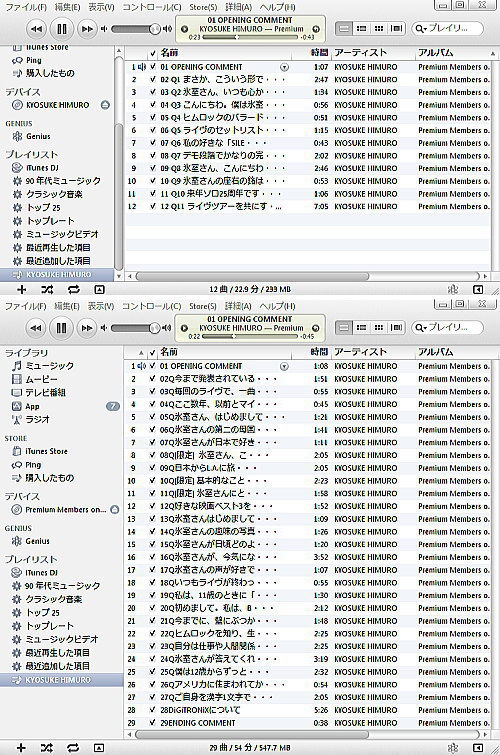The height and width of the screenshot is (755, 500).
Task: Toggle shuffle in the 29-song window
Action: click(x=47, y=748)
